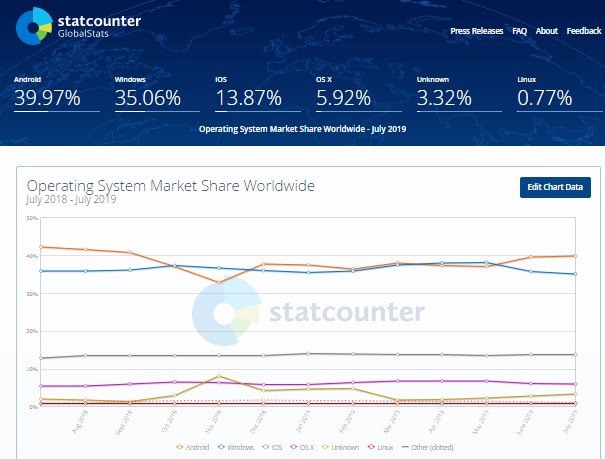Toggle Linux series in chart legend

(x=380, y=447)
